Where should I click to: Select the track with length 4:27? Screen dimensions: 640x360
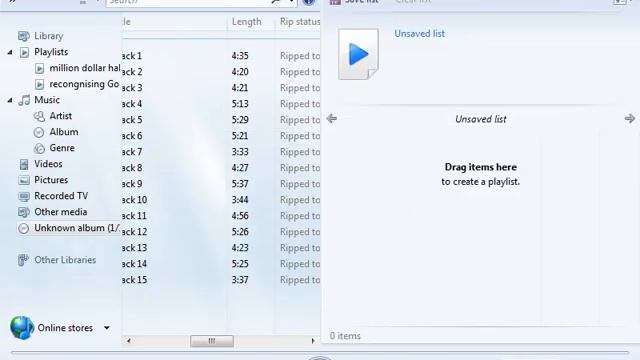240,168
